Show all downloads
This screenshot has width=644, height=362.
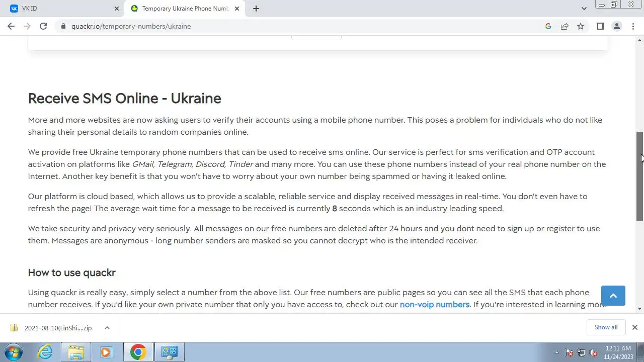(x=606, y=327)
